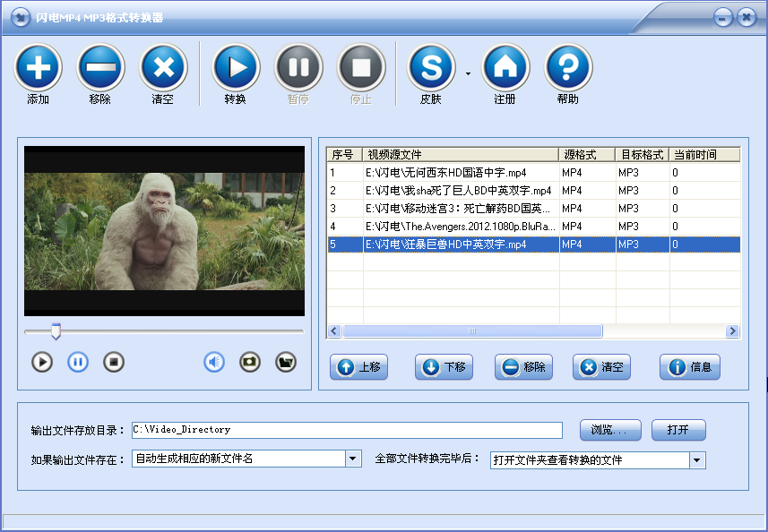Click the 当前时间 column header

(x=704, y=155)
